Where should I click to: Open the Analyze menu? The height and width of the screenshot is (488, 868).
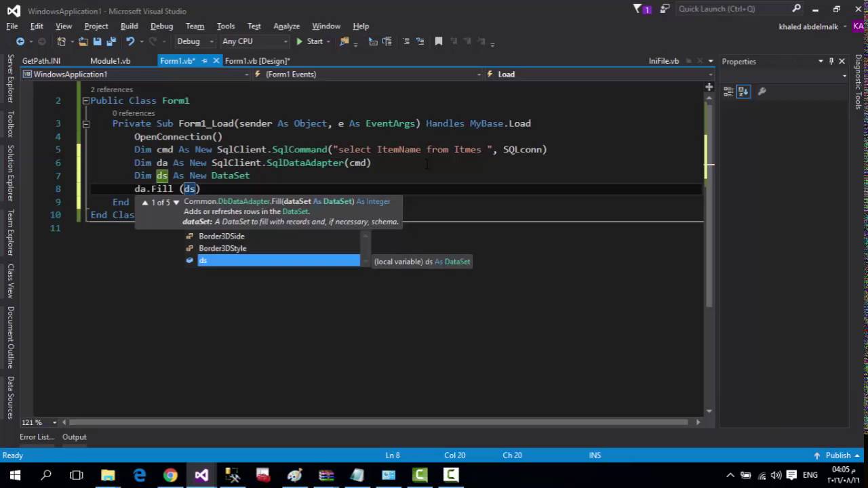click(x=286, y=26)
